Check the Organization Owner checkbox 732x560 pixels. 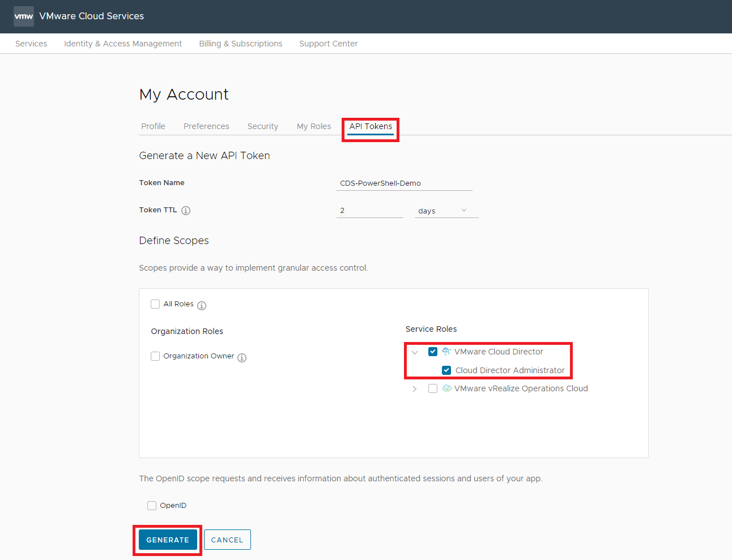(155, 356)
